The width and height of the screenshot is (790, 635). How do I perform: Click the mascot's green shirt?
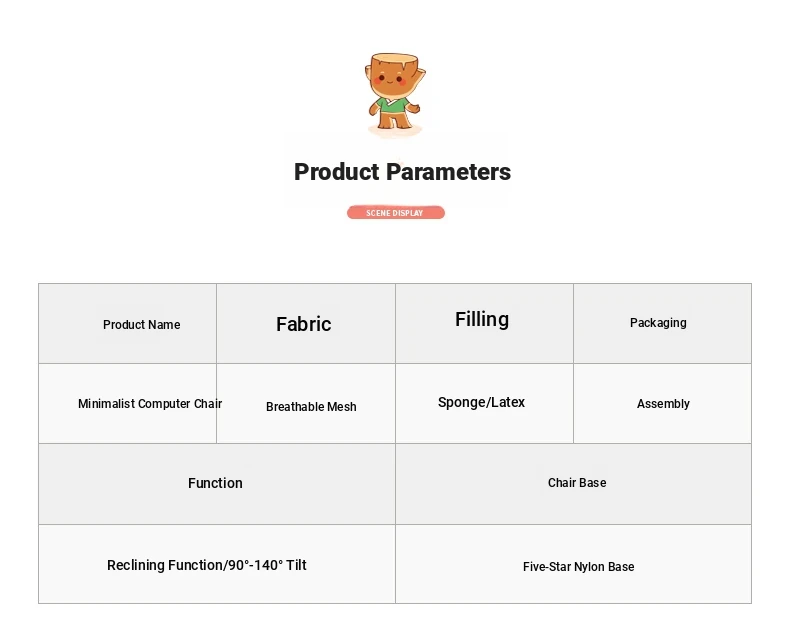(x=392, y=106)
